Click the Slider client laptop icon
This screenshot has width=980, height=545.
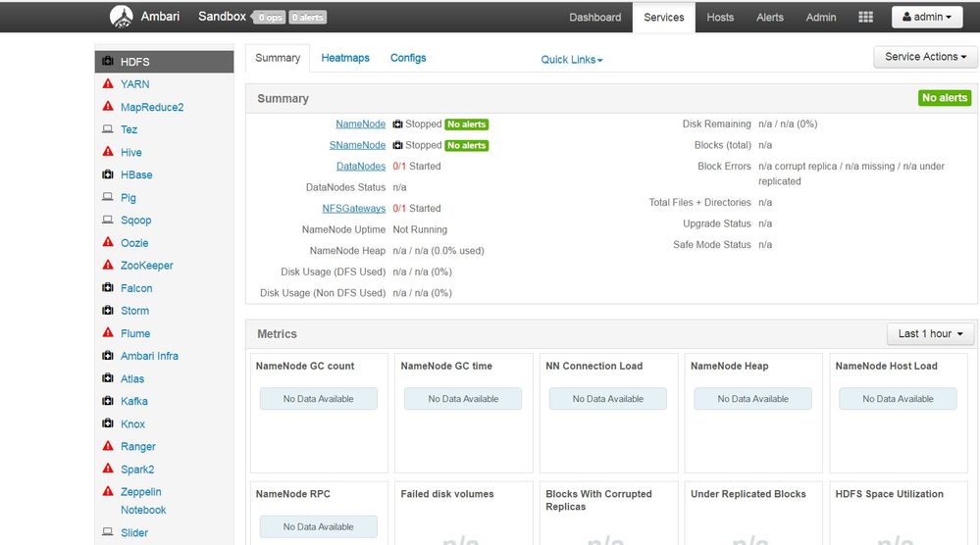108,532
